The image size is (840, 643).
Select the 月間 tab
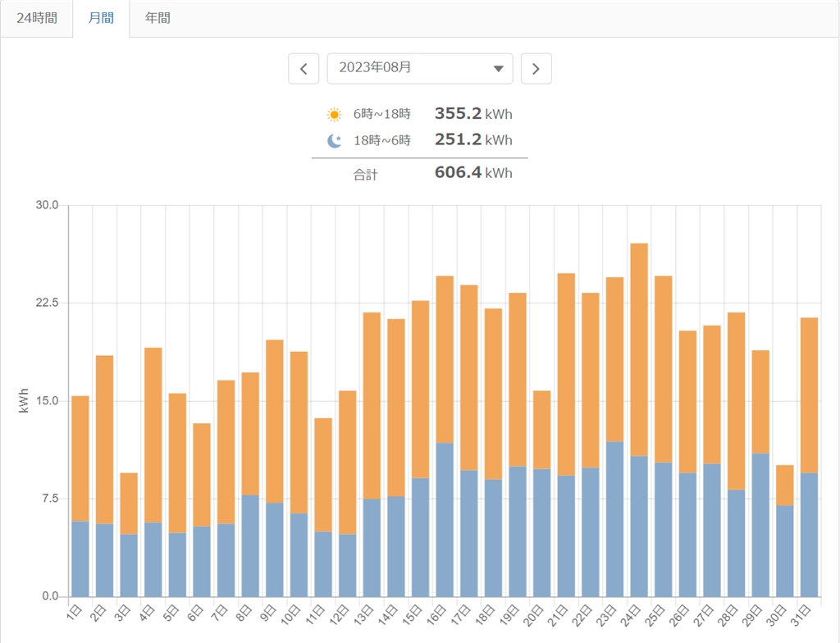101,18
